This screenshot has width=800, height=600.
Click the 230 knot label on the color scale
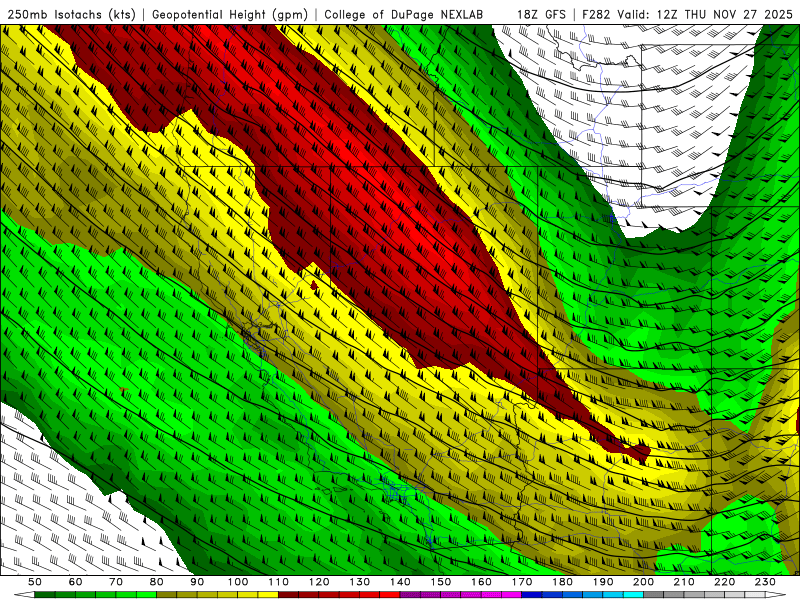tap(765, 582)
